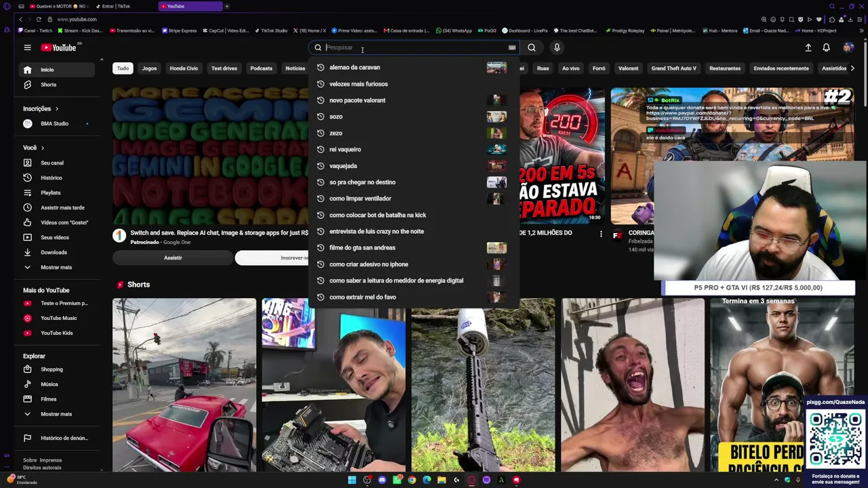Open the on-screen keyboard in search box
The height and width of the screenshot is (488, 868).
512,47
